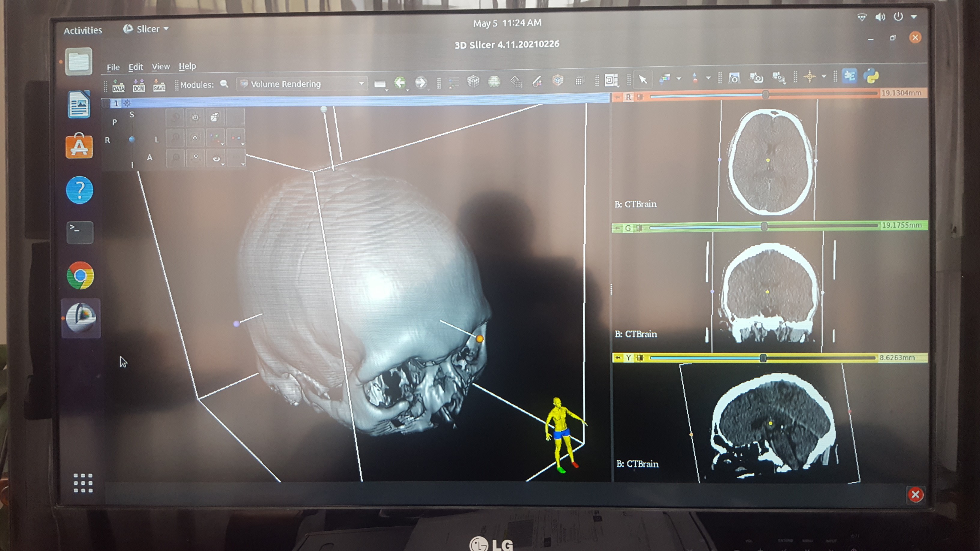Click the R right view axis label
The image size is (980, 551).
107,140
